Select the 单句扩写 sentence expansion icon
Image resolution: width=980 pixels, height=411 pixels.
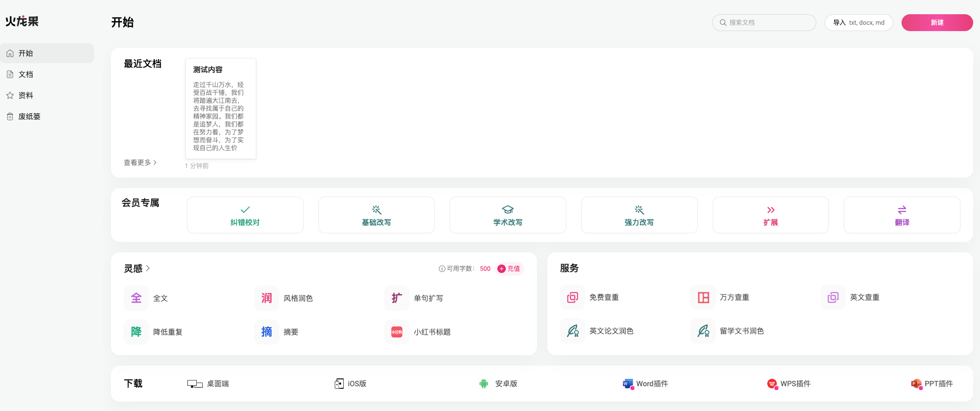(x=397, y=298)
